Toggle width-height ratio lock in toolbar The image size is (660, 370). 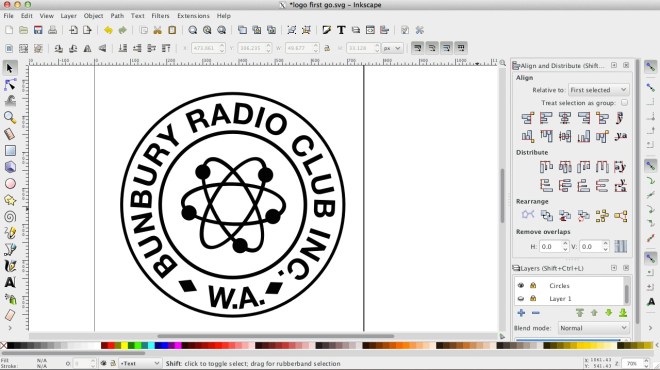point(327,48)
